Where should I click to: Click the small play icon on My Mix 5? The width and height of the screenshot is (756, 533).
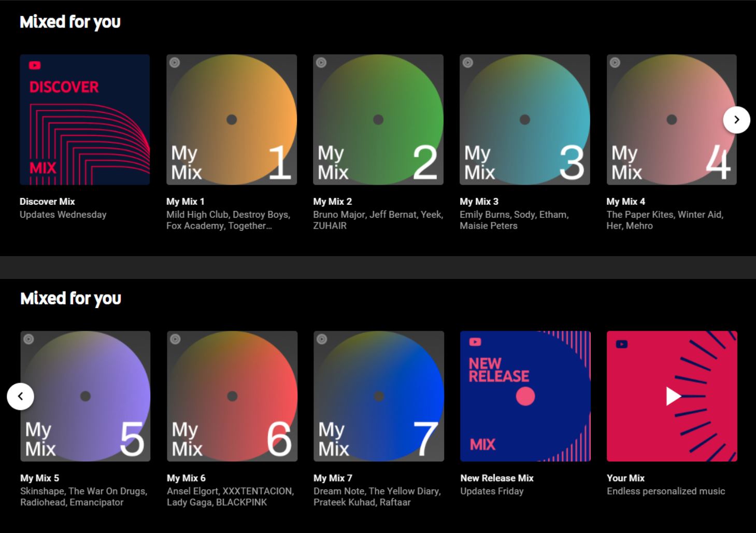tap(28, 339)
